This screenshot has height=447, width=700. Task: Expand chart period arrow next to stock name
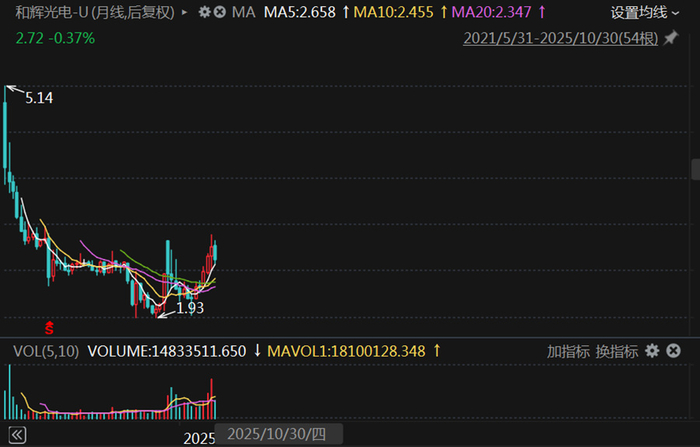pyautogui.click(x=184, y=13)
